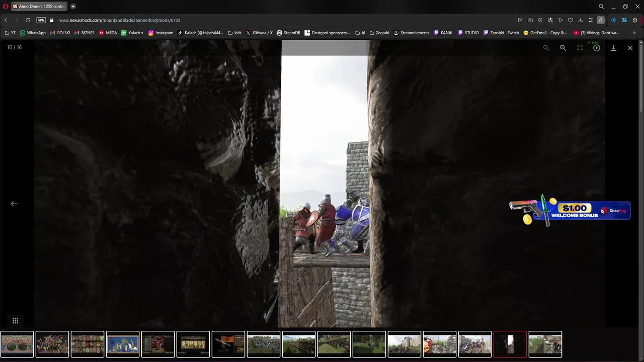The image size is (644, 362).
Task: Open the Vikings YouTube bookmark
Action: [x=597, y=33]
